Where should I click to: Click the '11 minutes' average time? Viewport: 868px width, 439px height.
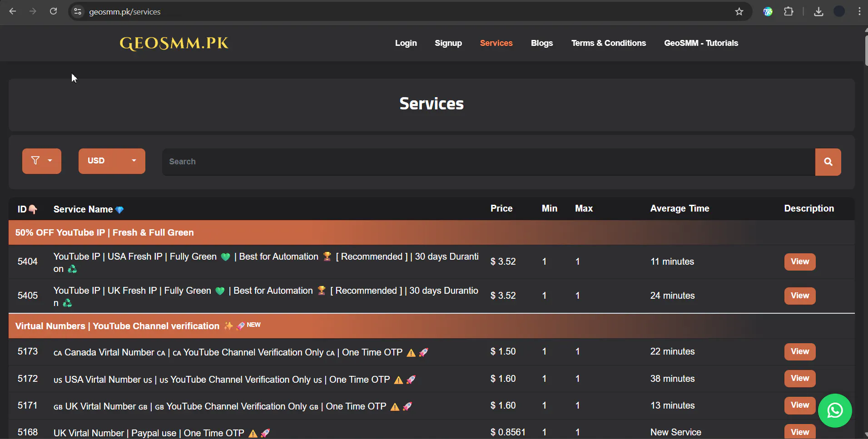pyautogui.click(x=672, y=261)
